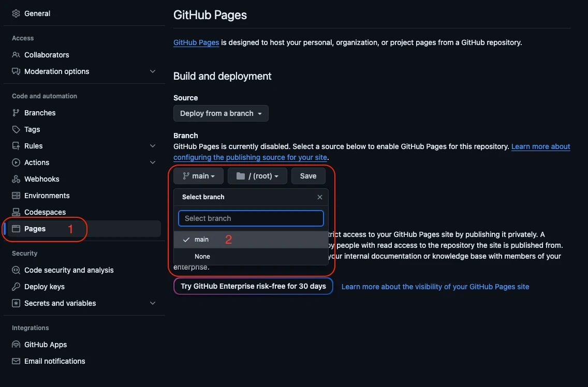588x387 pixels.
Task: Click the Collaborators people icon
Action: (16, 55)
